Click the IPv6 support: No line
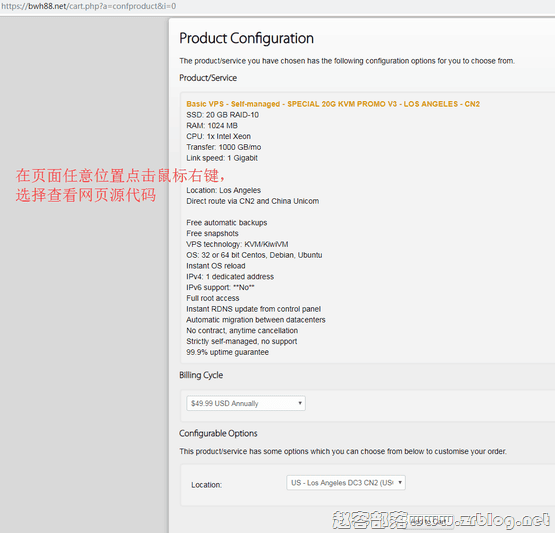555x533 pixels. click(x=220, y=287)
